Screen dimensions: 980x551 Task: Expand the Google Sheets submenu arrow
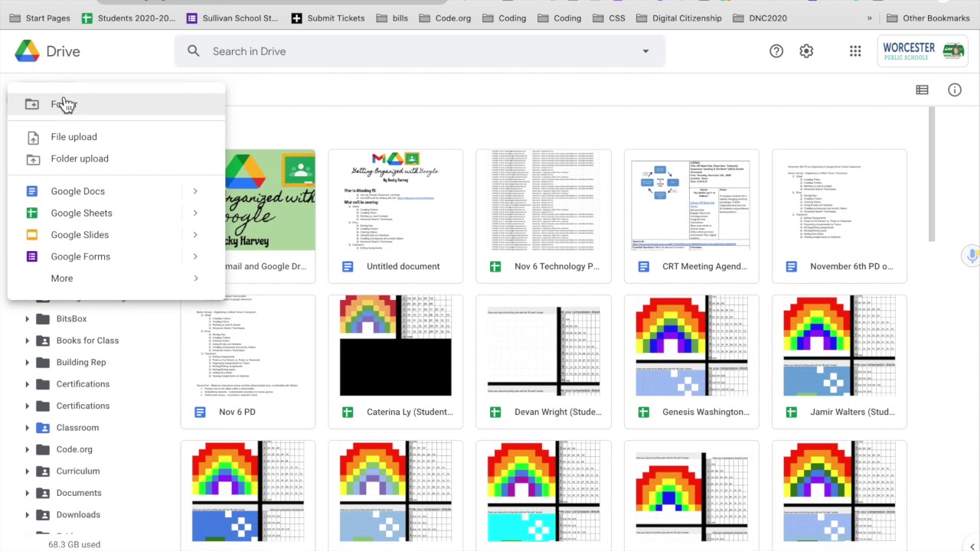[x=195, y=213]
